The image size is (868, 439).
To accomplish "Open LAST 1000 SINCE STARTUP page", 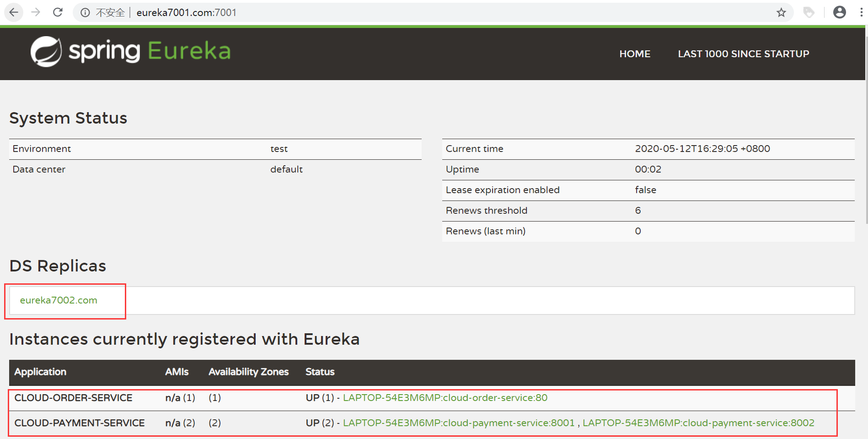I will click(x=744, y=54).
